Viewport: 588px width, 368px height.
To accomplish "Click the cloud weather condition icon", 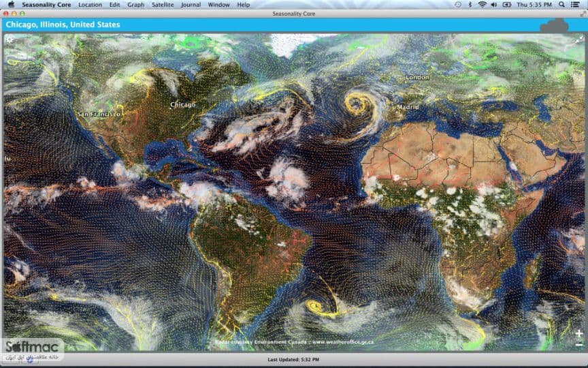I will (x=554, y=26).
